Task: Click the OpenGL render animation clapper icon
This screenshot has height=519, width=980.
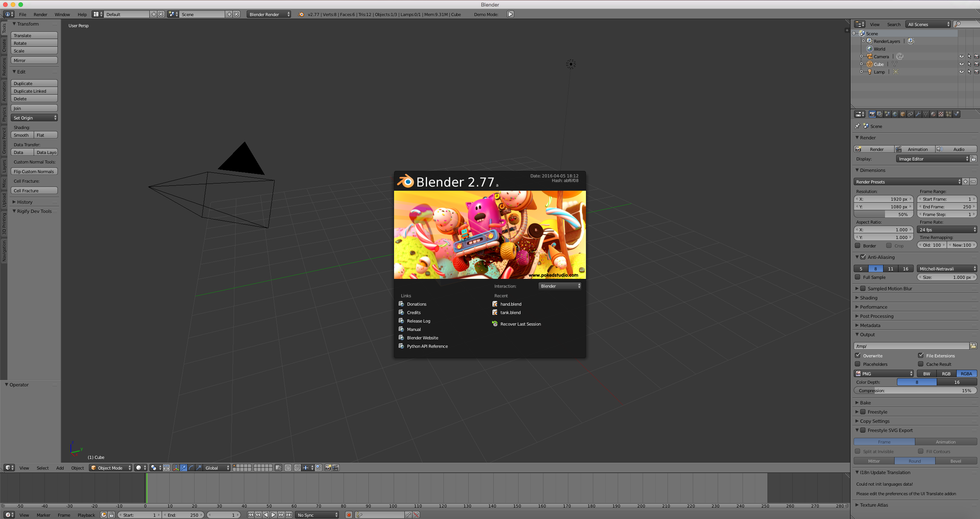Action: (335, 468)
